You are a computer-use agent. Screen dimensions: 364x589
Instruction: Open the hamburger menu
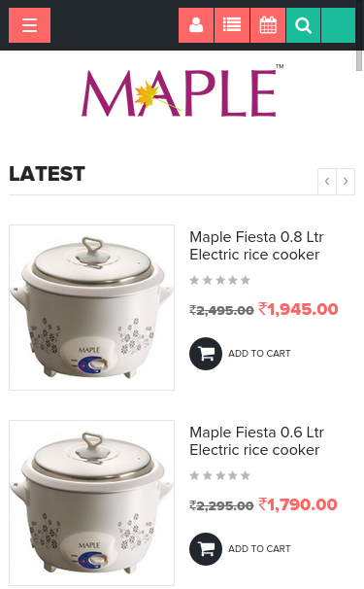pyautogui.click(x=30, y=25)
